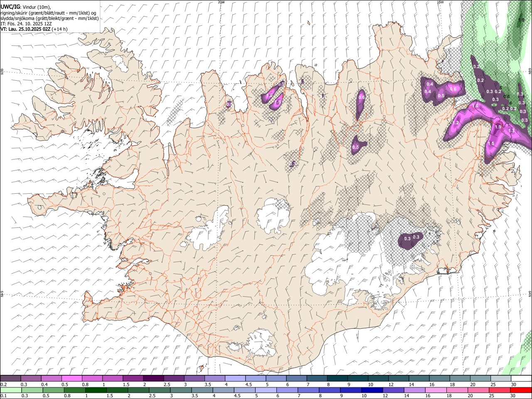532x399 pixels.
Task: Click upper legend darkest purple swatch between 2 and 2.5
Action: tap(154, 379)
